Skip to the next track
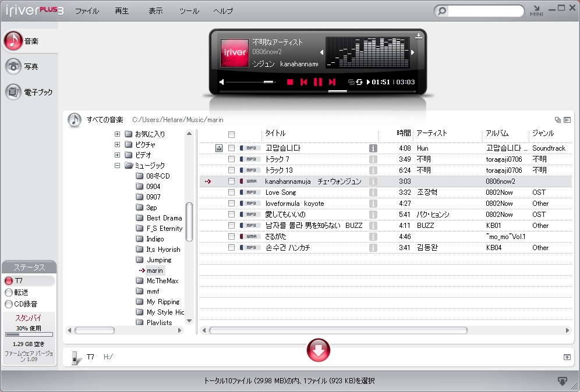 [332, 82]
